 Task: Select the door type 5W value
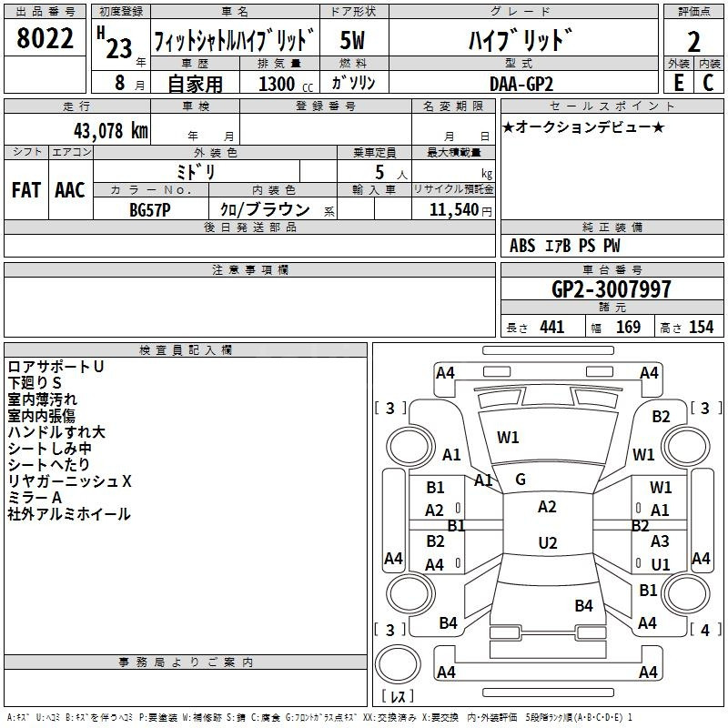pyautogui.click(x=352, y=40)
